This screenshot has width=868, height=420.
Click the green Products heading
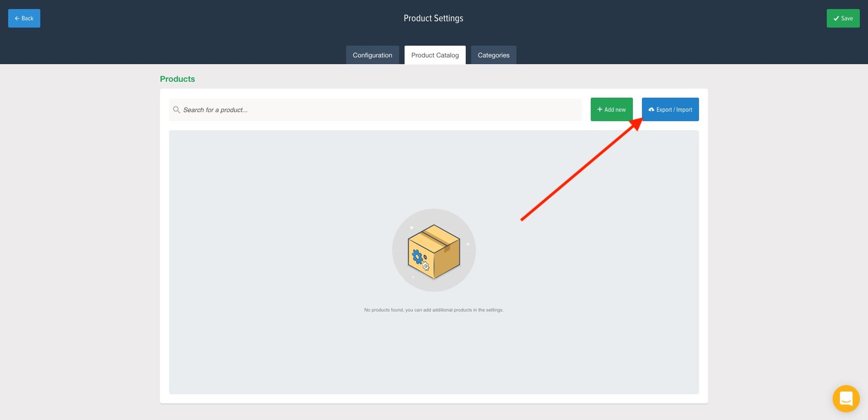point(177,79)
